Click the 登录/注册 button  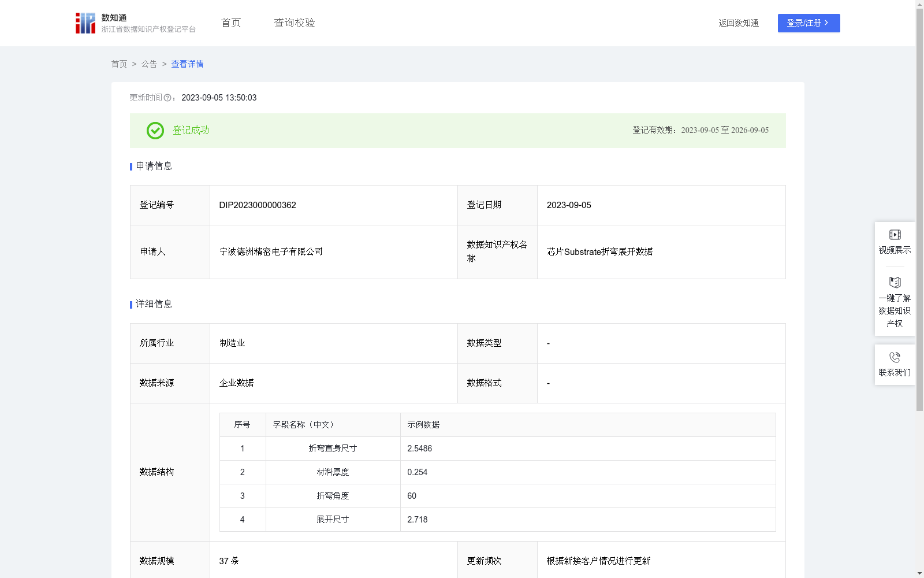(808, 23)
